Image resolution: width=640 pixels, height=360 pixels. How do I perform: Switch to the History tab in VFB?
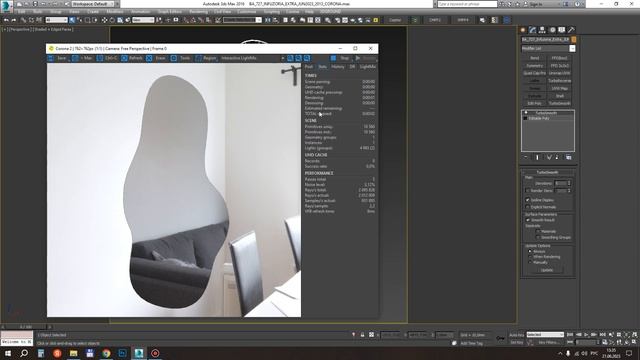338,67
